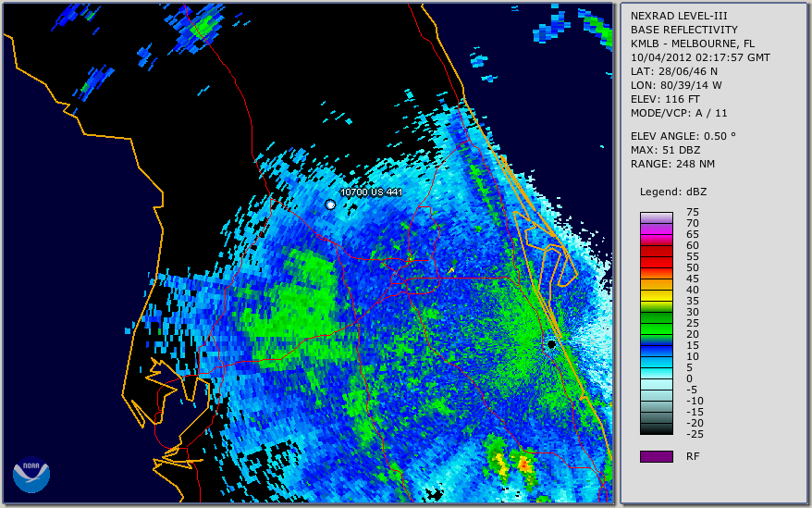This screenshot has width=812, height=508.
Task: Click the purple RF color swatch
Action: [656, 456]
